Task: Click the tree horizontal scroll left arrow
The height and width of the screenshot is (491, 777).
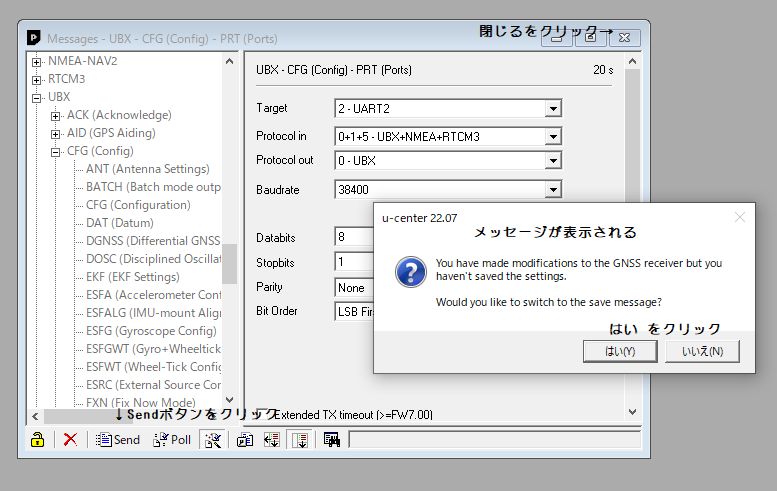Action: point(35,416)
